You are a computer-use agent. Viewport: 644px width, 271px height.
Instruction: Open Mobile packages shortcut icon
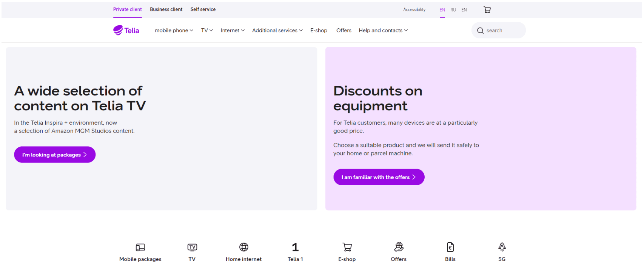pos(140,247)
